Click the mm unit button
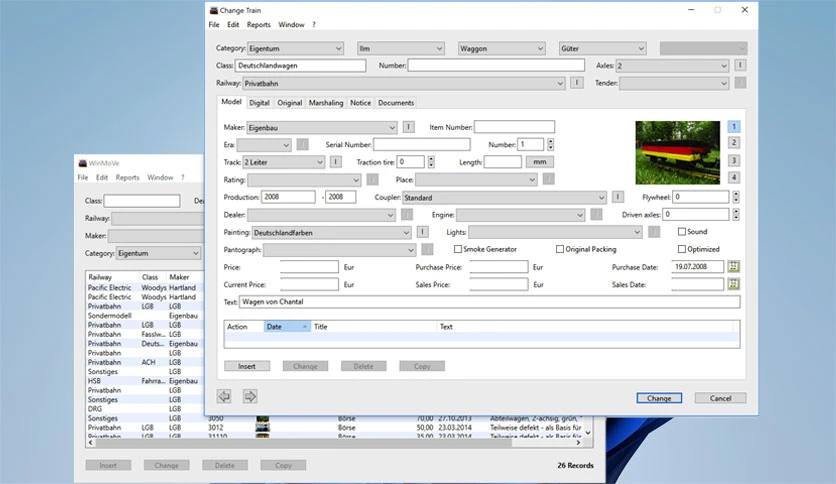The width and height of the screenshot is (836, 484). pos(540,162)
